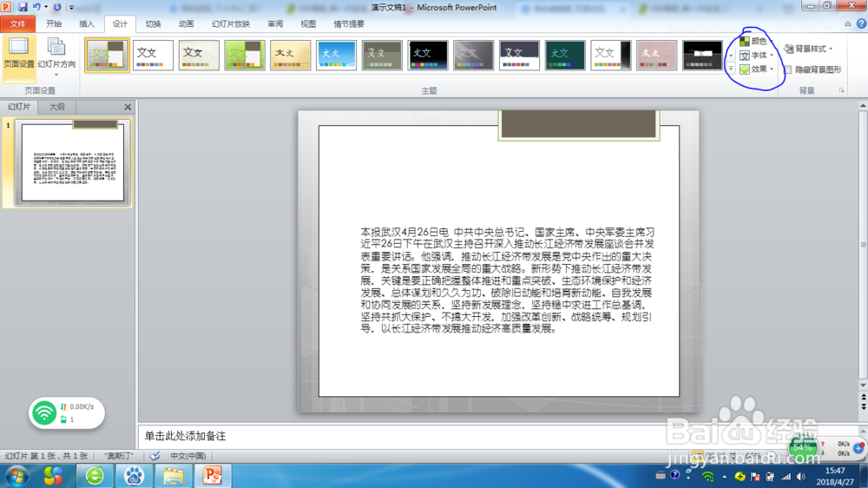
Task: Save the presentation from quick access toolbar
Action: (23, 7)
